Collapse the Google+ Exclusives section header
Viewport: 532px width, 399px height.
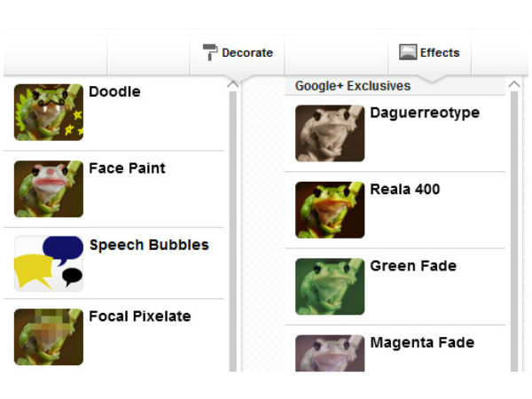pyautogui.click(x=353, y=86)
